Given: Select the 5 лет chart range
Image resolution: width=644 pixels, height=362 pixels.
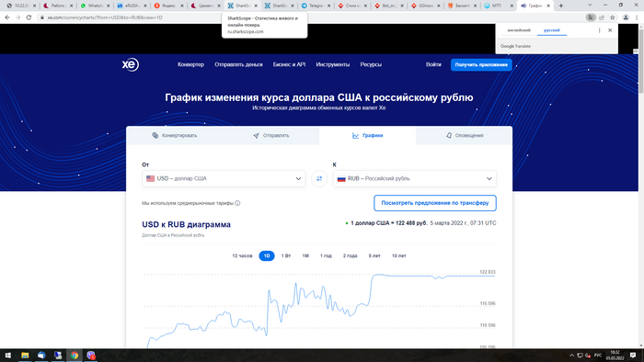Looking at the screenshot, I should tap(374, 255).
